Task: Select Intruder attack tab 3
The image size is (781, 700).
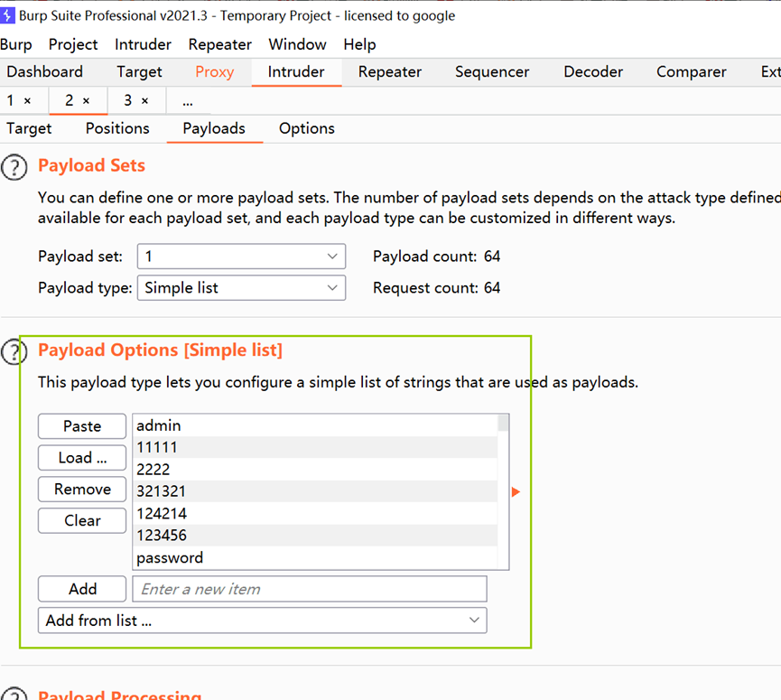Action: pyautogui.click(x=128, y=100)
